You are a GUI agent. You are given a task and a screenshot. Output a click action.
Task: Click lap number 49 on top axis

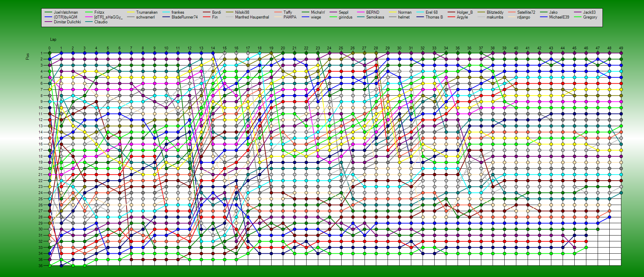[621, 48]
